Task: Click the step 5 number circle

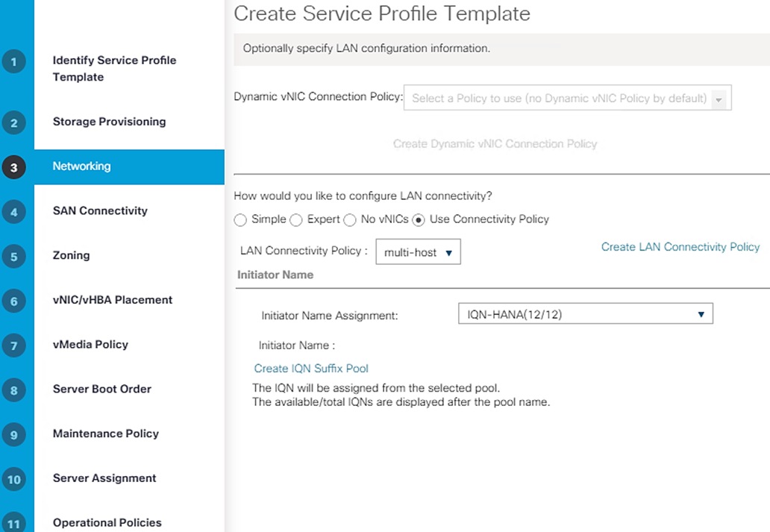Action: [x=14, y=257]
